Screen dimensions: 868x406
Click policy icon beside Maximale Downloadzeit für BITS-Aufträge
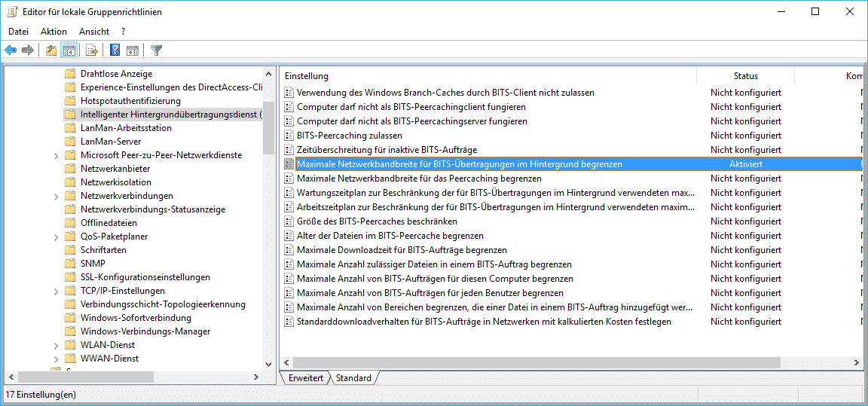pyautogui.click(x=289, y=251)
